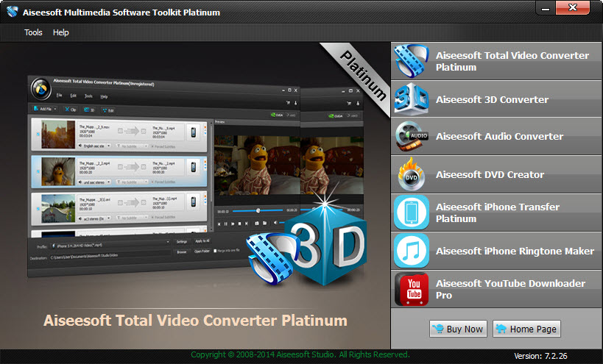This screenshot has width=603, height=364.
Task: Select Aiseesoft YouTube Downloader Pro label
Action: (510, 289)
